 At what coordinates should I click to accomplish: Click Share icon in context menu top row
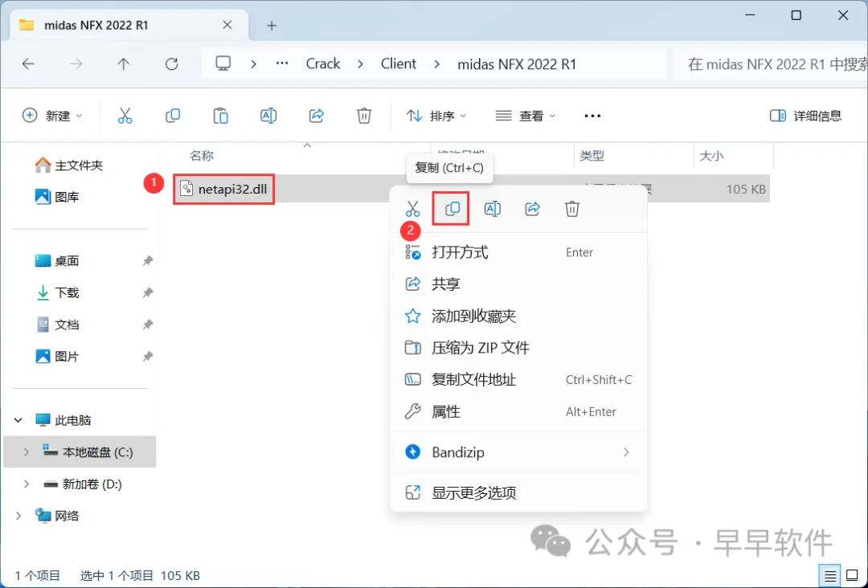533,209
